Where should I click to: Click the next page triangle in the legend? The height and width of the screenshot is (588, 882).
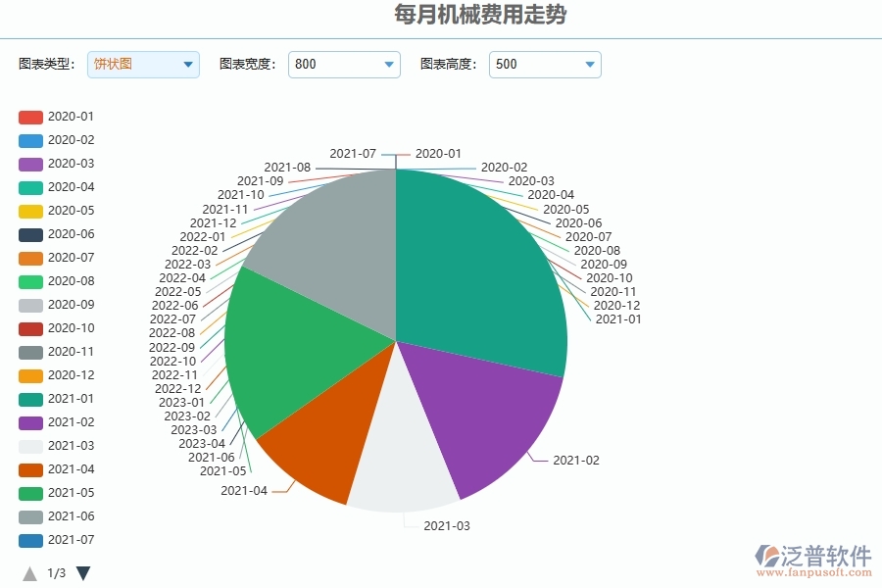(82, 573)
